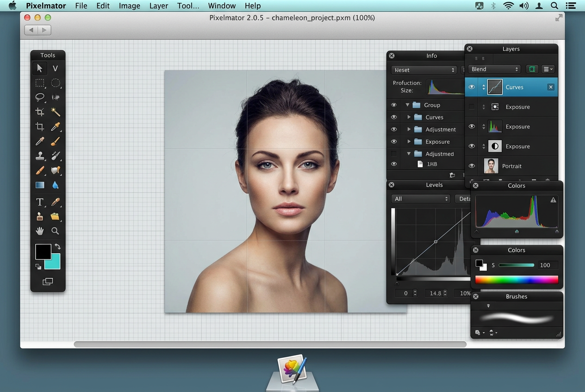
Task: Hide the half-circle Exposure layer
Action: coord(472,146)
